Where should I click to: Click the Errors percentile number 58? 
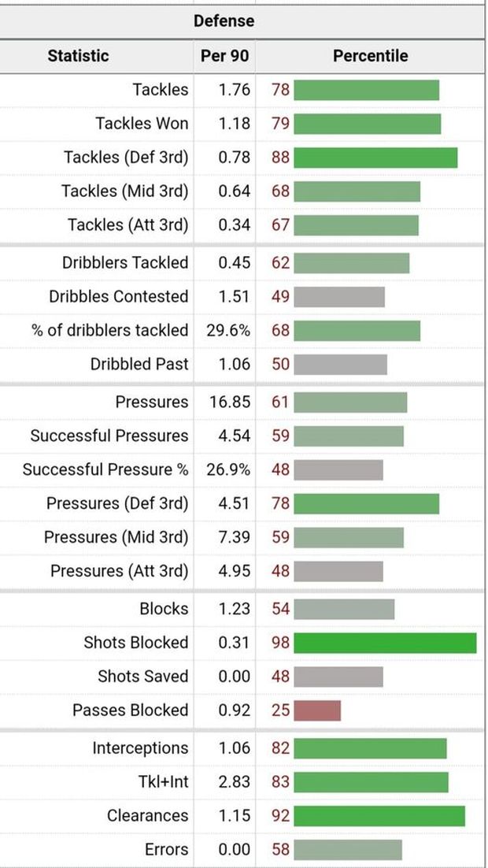click(x=281, y=850)
